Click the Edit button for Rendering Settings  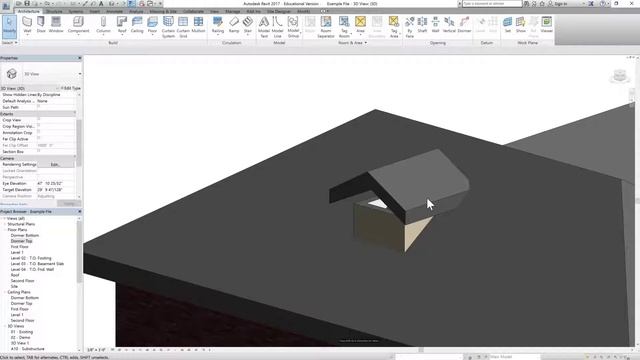point(56,164)
